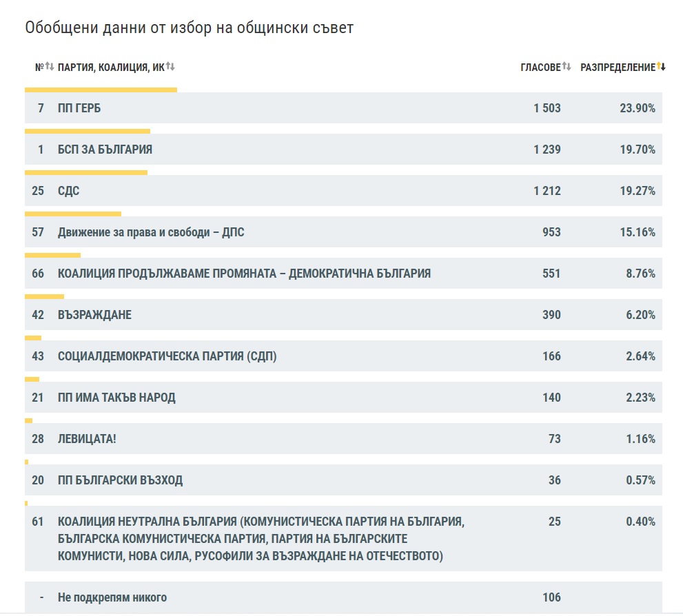Click ballot number 42 of ВЪЗРАЖДАНЕ
This screenshot has width=683, height=616.
[38, 315]
